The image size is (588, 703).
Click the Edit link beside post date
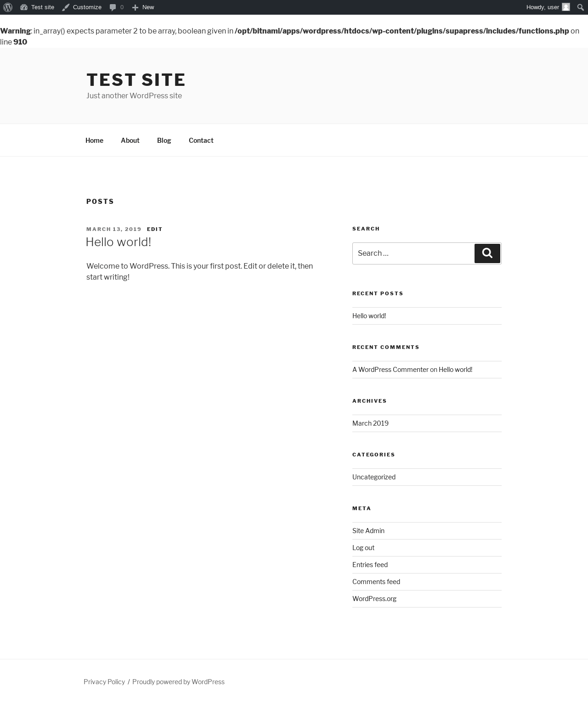[155, 229]
